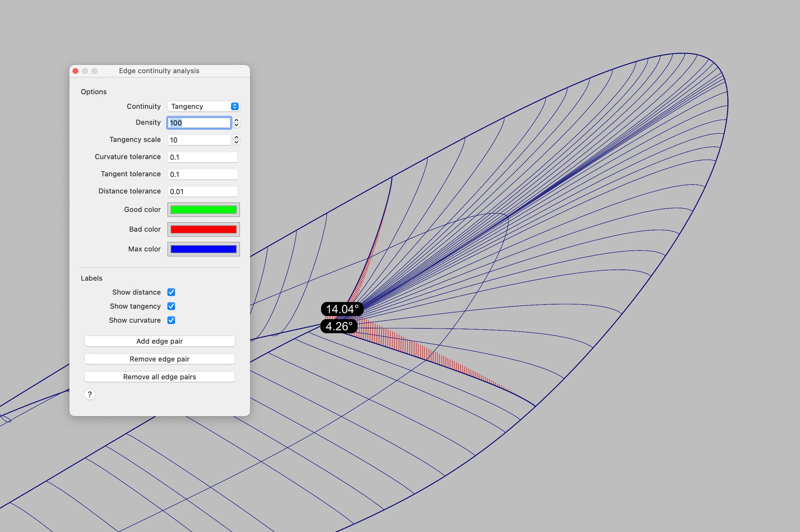Click the Tangency scale stepper arrows
The image size is (800, 532).
(x=236, y=140)
